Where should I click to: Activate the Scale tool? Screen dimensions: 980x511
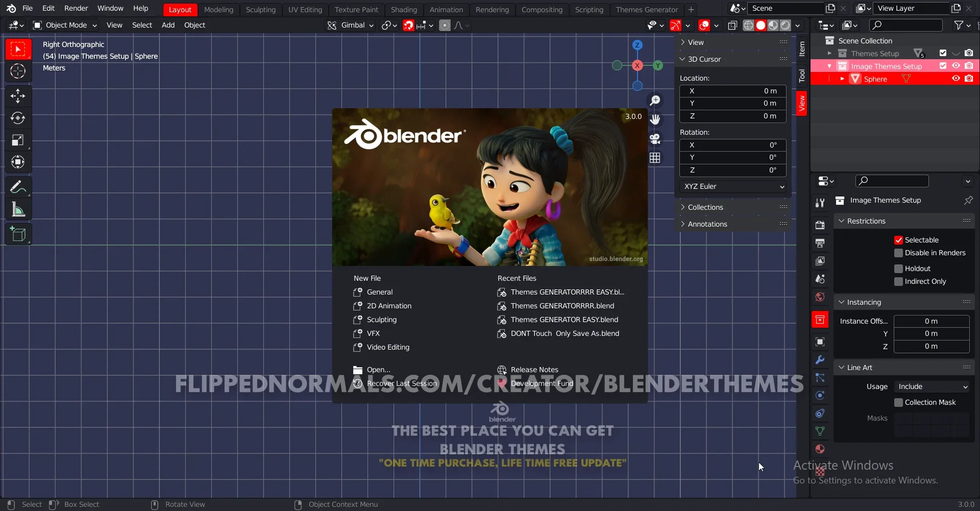[18, 140]
